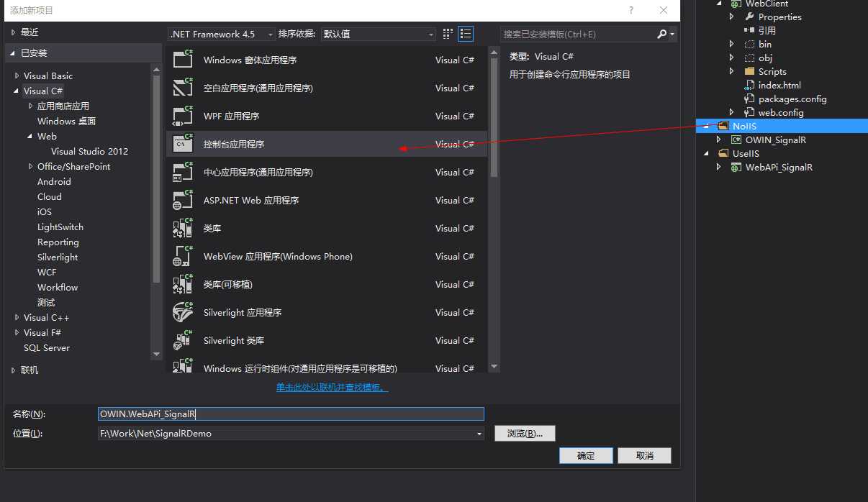Click the WebAPi_SignalR web project icon
The width and height of the screenshot is (868, 502).
pos(736,167)
